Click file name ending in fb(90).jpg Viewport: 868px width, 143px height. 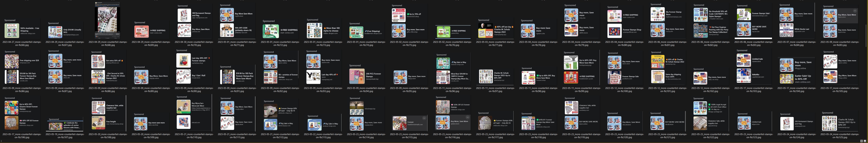[194, 89]
